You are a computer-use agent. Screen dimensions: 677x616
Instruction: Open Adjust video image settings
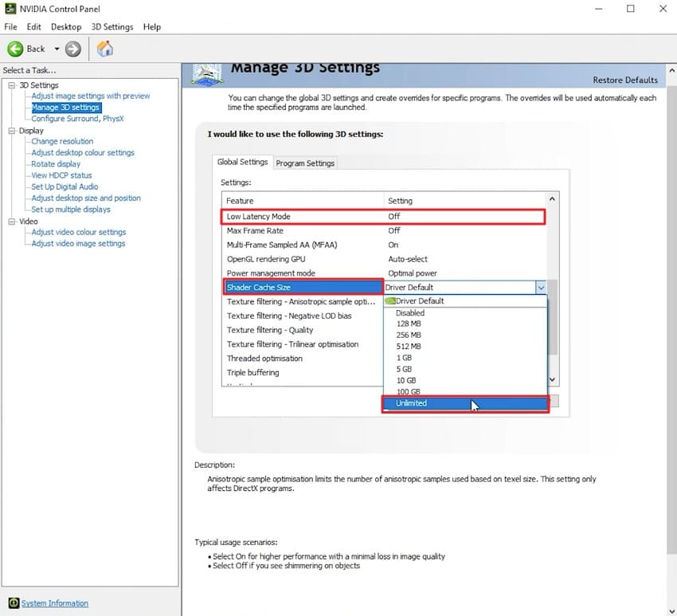click(78, 243)
